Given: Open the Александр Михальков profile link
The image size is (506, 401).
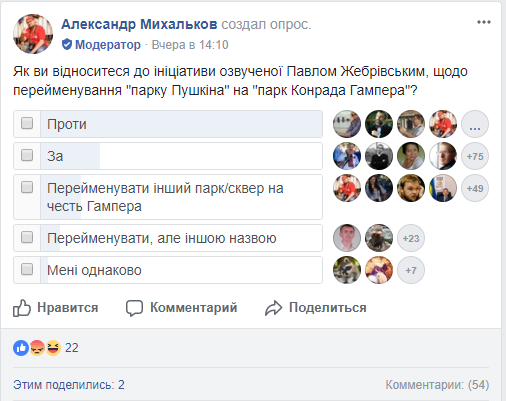Looking at the screenshot, I should [x=139, y=24].
